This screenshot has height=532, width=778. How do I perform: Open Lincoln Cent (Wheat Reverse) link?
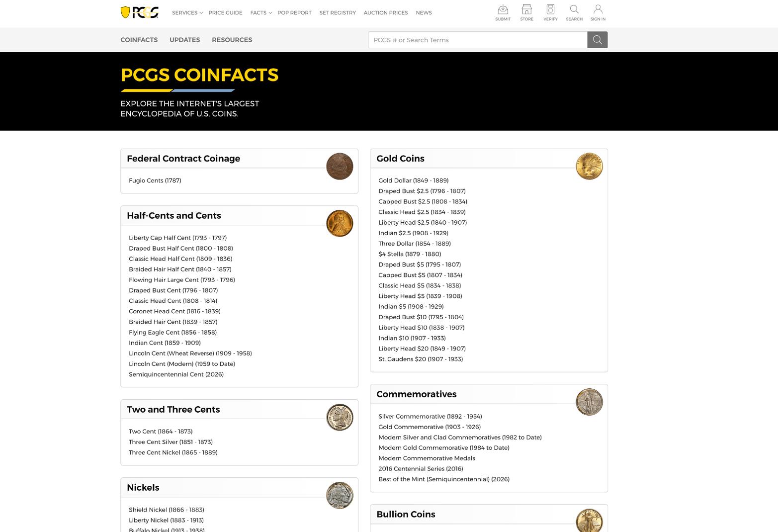point(190,354)
